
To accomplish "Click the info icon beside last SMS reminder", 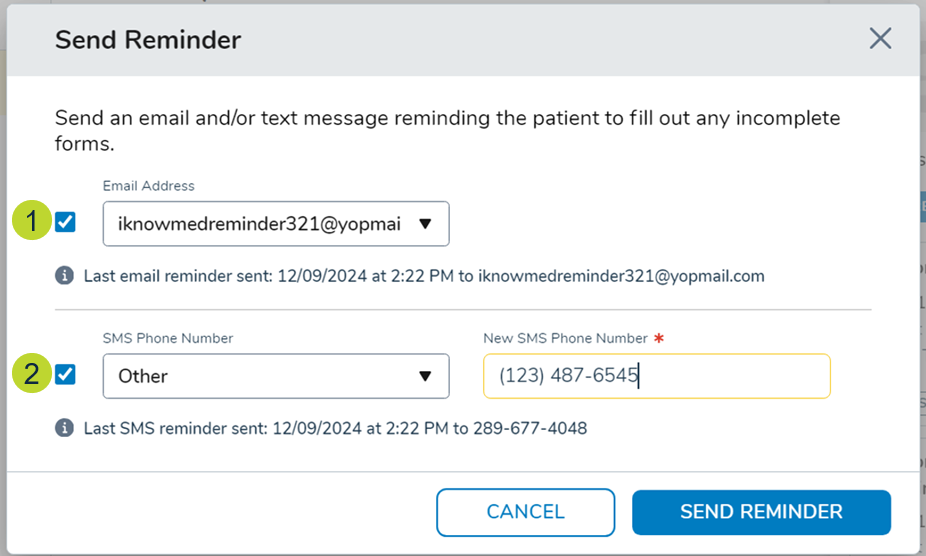I will [65, 428].
